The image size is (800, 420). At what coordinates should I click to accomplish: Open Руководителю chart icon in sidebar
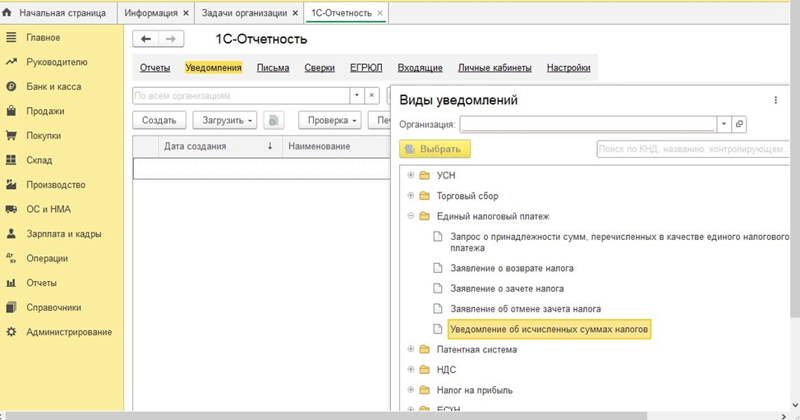coord(11,62)
